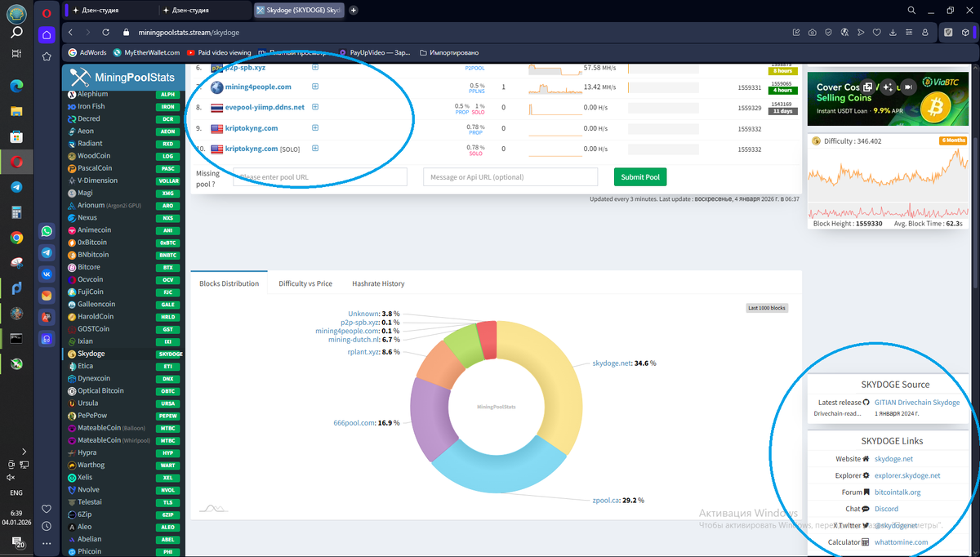Expand the ellipsis menu at sidebar bottom
Viewport: 980px width, 557px height.
tap(47, 543)
